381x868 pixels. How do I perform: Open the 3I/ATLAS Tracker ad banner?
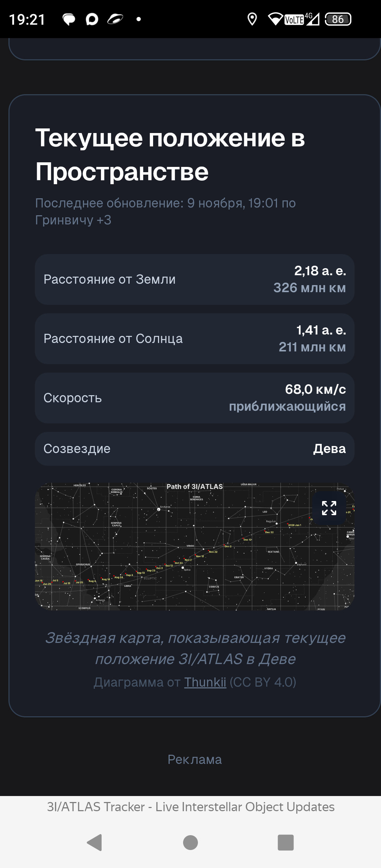190,807
